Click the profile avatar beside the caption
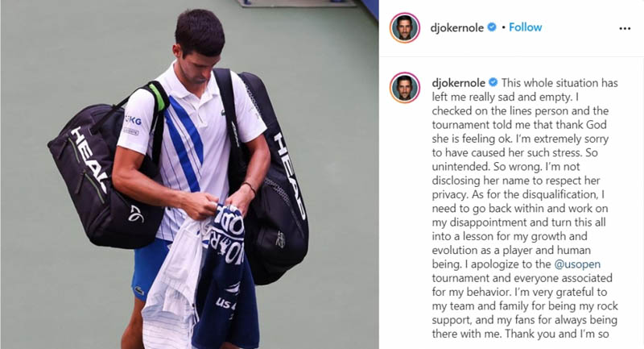Screen dimensions: 644x349 coord(405,88)
